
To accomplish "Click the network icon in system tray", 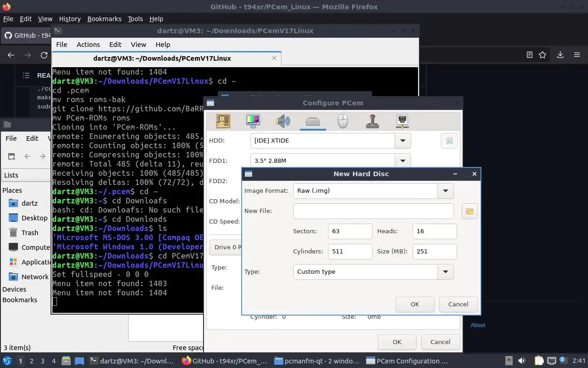I will click(x=551, y=361).
